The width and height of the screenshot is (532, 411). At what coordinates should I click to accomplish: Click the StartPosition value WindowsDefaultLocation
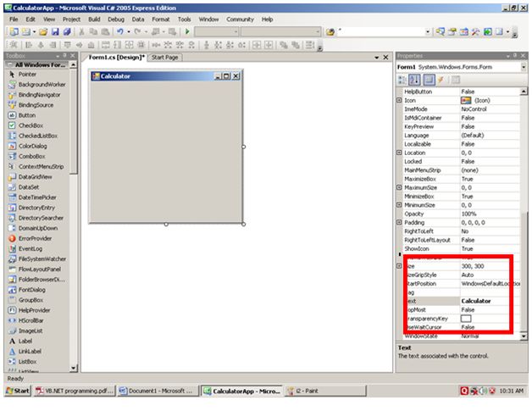point(490,284)
